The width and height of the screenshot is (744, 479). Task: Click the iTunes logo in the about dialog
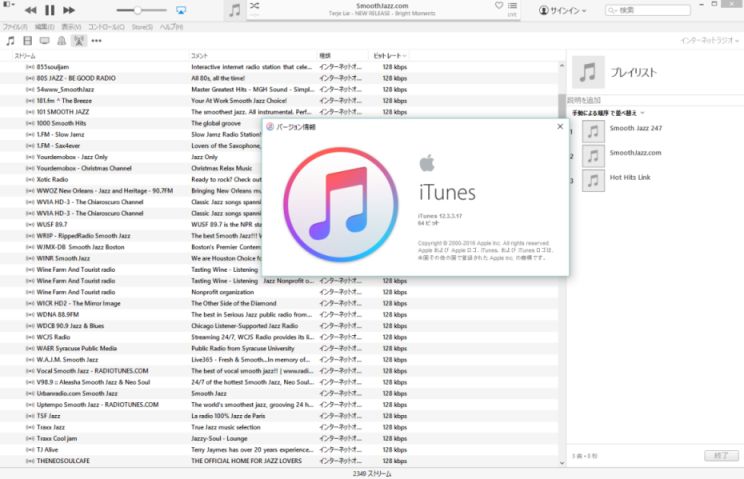341,204
